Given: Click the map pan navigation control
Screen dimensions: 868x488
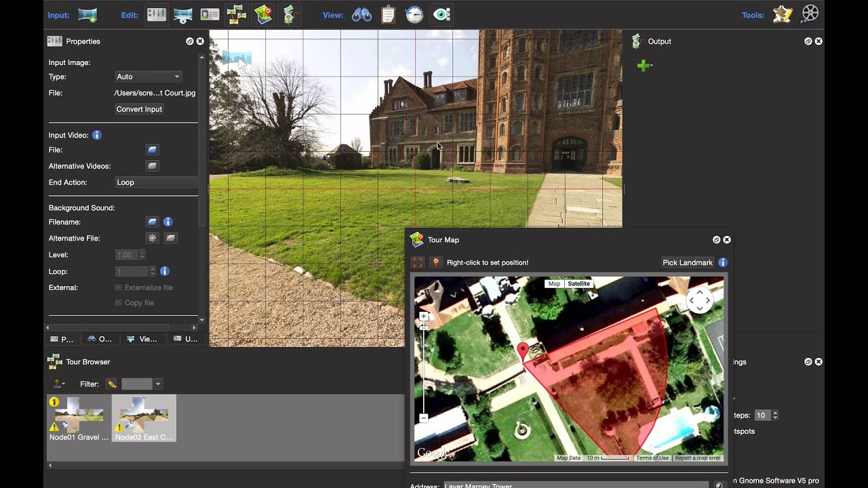Looking at the screenshot, I should (700, 300).
